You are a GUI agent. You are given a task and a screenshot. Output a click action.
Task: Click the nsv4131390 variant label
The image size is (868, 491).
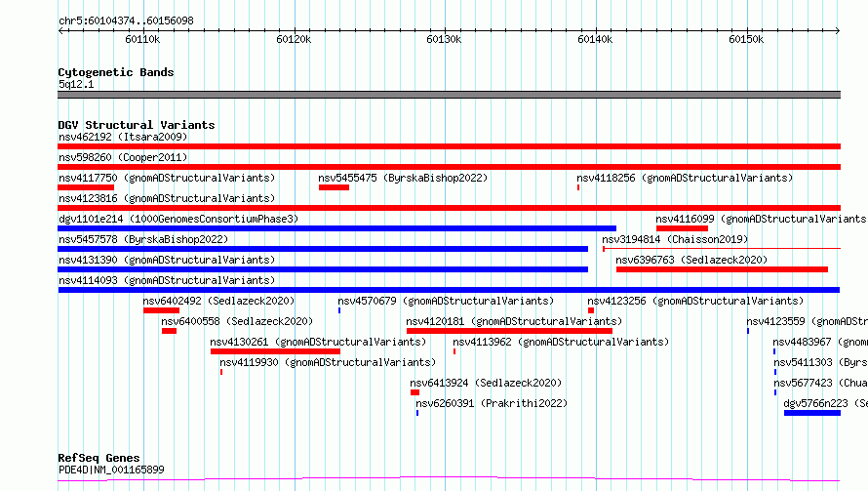point(167,260)
